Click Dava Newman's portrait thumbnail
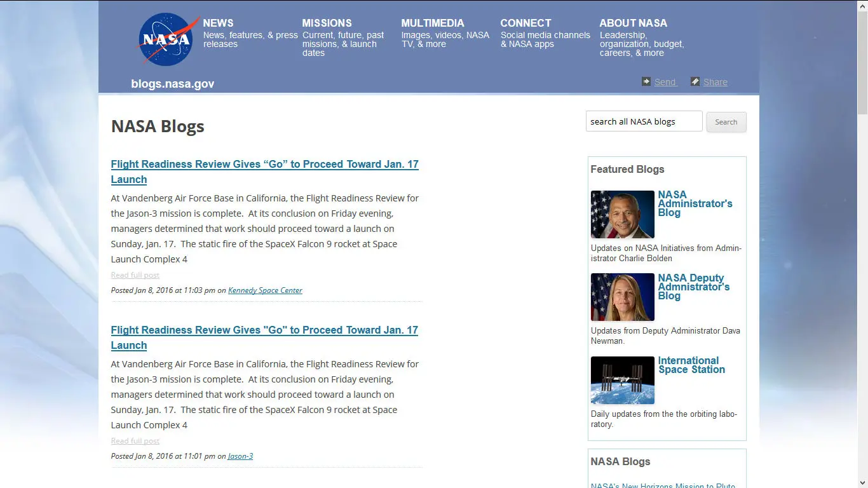Screen dimensions: 868x488 click(622, 297)
